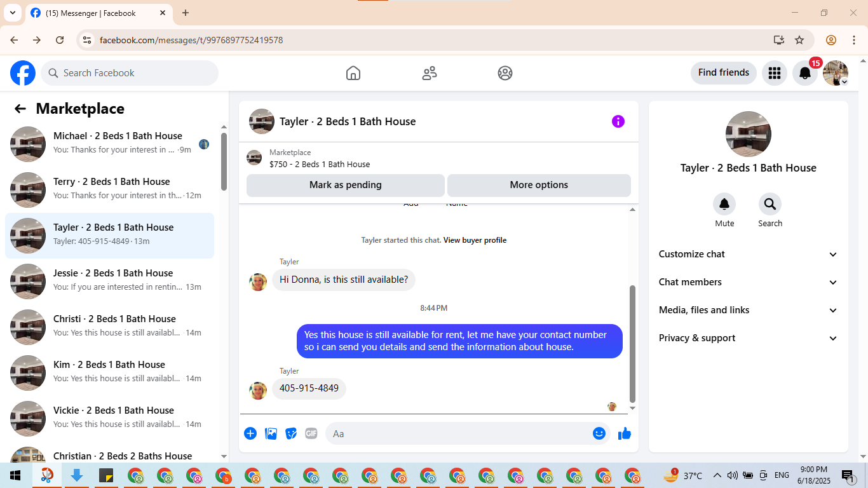Click the "Hi Donna, is this still available?" message
The width and height of the screenshot is (868, 488).
pyautogui.click(x=344, y=279)
